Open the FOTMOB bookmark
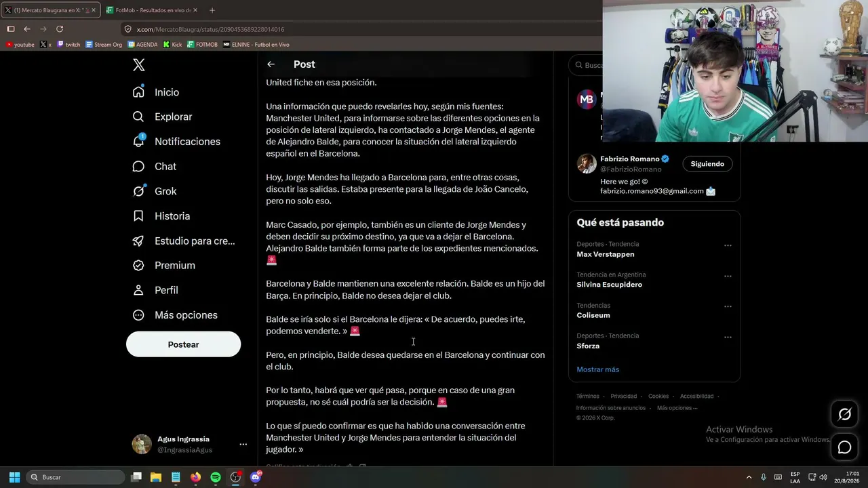The width and height of the screenshot is (868, 488). click(x=202, y=45)
